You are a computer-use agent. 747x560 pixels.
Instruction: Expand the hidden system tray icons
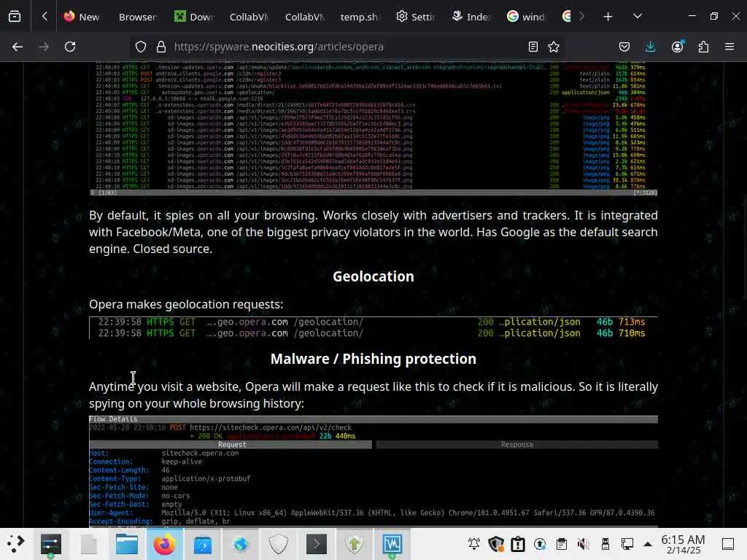tap(648, 544)
